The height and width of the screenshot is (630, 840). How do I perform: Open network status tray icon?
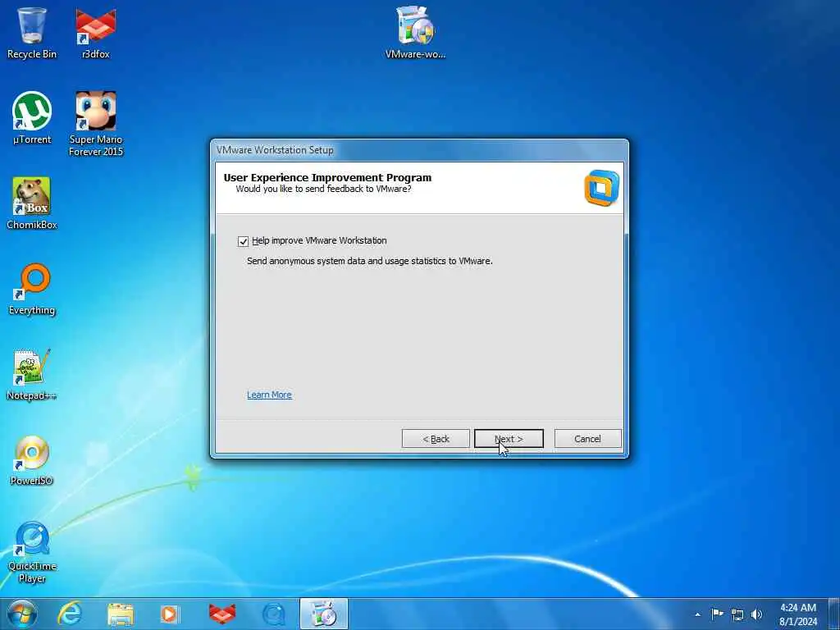737,614
